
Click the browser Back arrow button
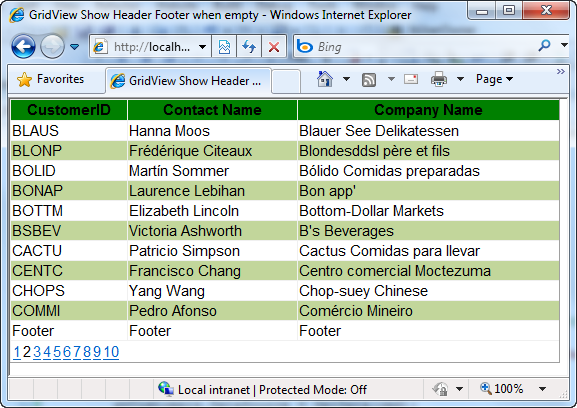tap(23, 46)
